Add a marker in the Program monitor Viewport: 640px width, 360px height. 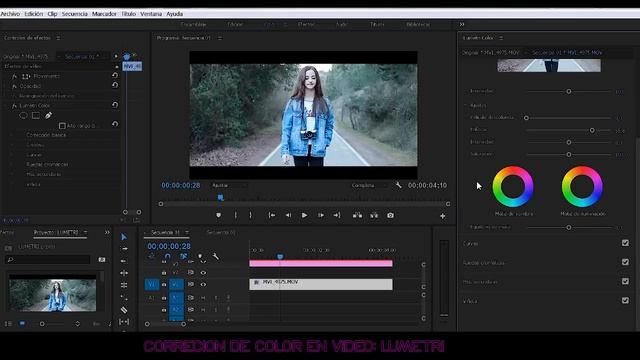click(x=219, y=215)
